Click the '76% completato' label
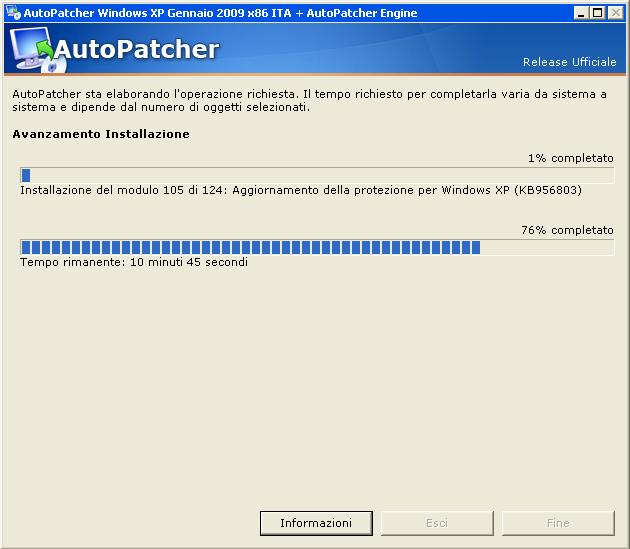 coord(567,230)
